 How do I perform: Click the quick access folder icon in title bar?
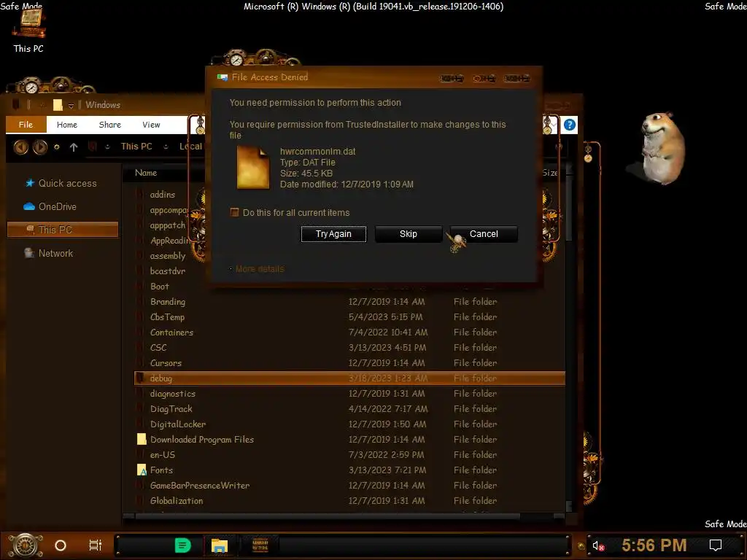coord(58,105)
